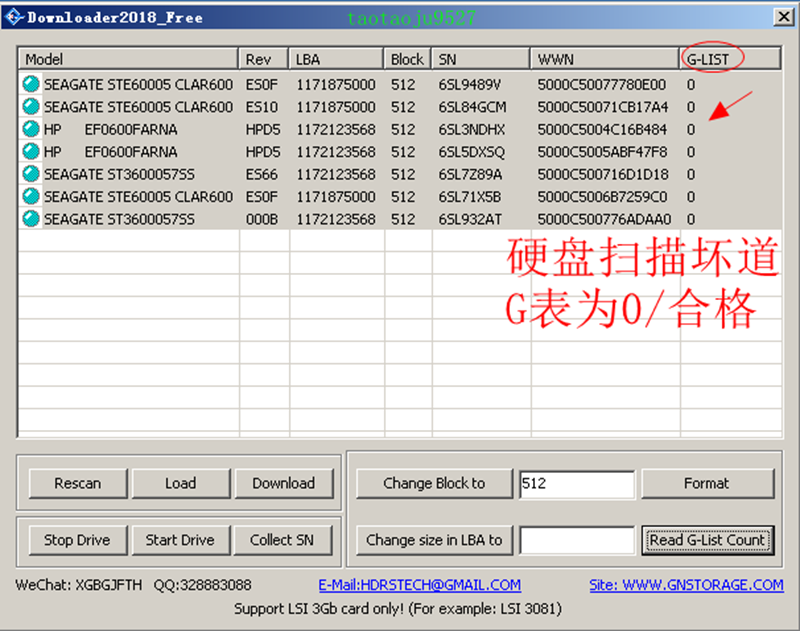This screenshot has height=631, width=800.
Task: Click serial number 6SL7Z89A
Action: tap(470, 174)
